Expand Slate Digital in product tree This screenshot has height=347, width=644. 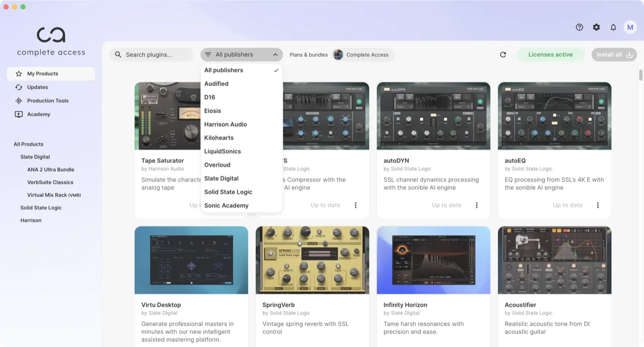[x=35, y=157]
